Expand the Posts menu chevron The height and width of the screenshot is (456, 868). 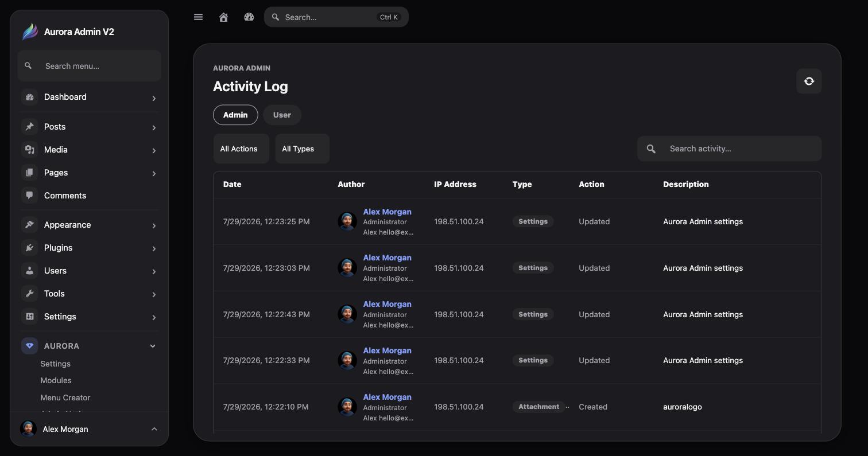(154, 127)
